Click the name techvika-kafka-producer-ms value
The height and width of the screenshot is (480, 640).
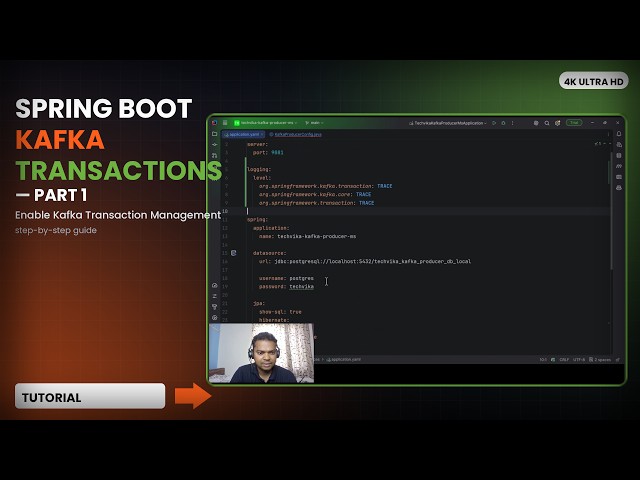[x=316, y=236]
